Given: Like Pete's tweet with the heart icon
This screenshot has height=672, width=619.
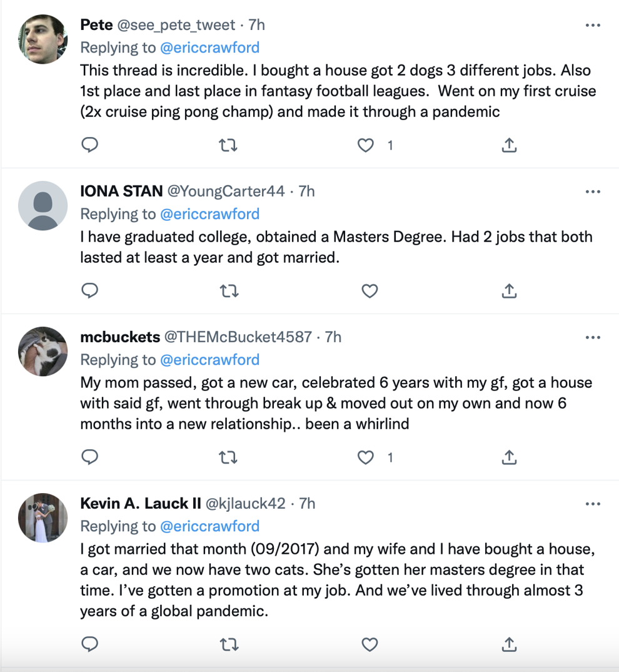Looking at the screenshot, I should [365, 146].
